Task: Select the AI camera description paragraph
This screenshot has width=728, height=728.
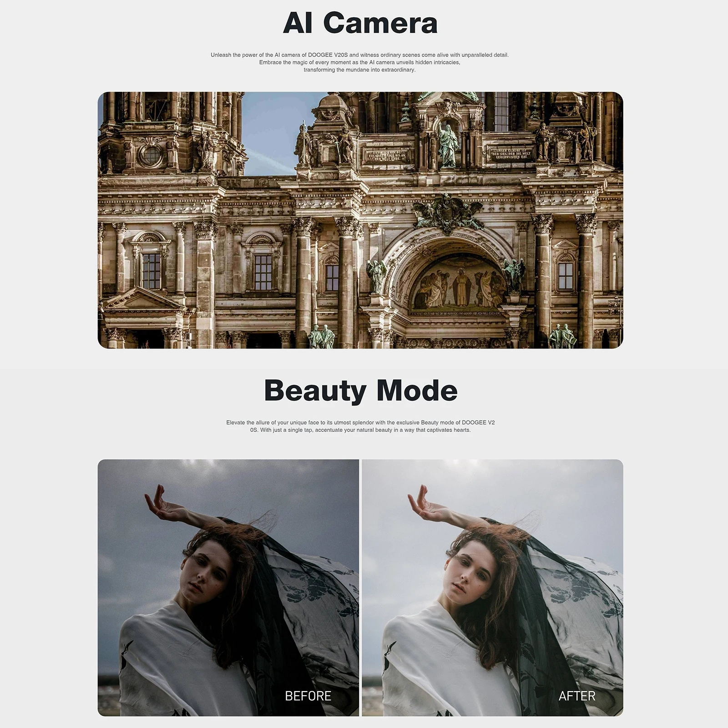Action: coord(359,62)
